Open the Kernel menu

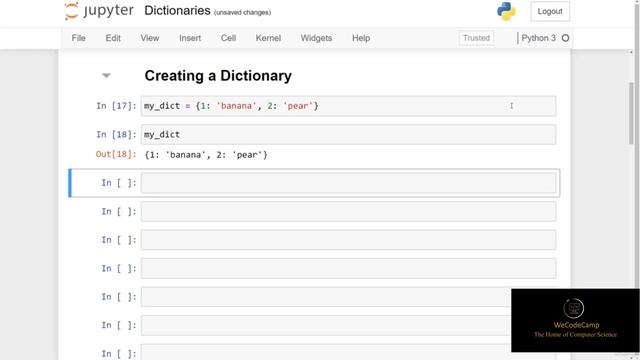(x=268, y=38)
